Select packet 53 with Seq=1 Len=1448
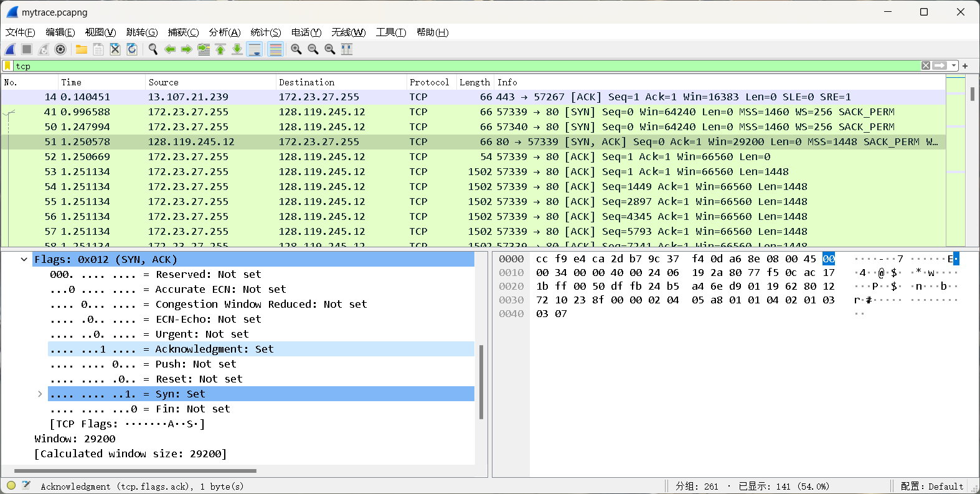 (x=473, y=172)
